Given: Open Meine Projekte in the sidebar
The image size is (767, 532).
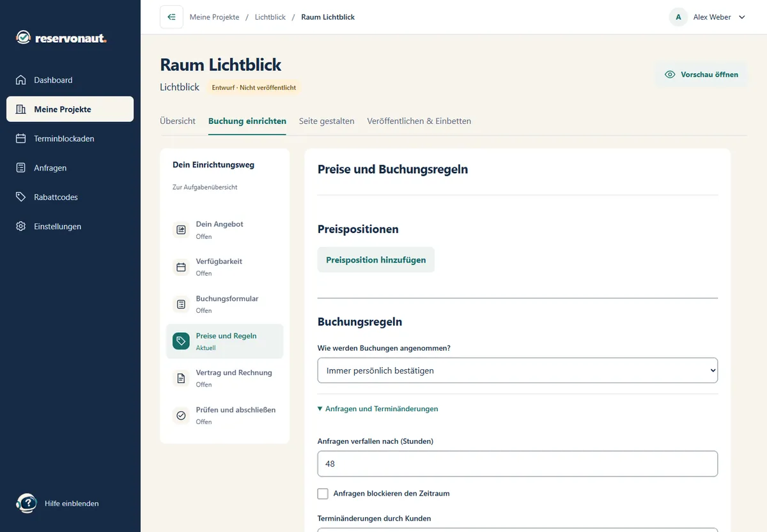Looking at the screenshot, I should click(70, 109).
